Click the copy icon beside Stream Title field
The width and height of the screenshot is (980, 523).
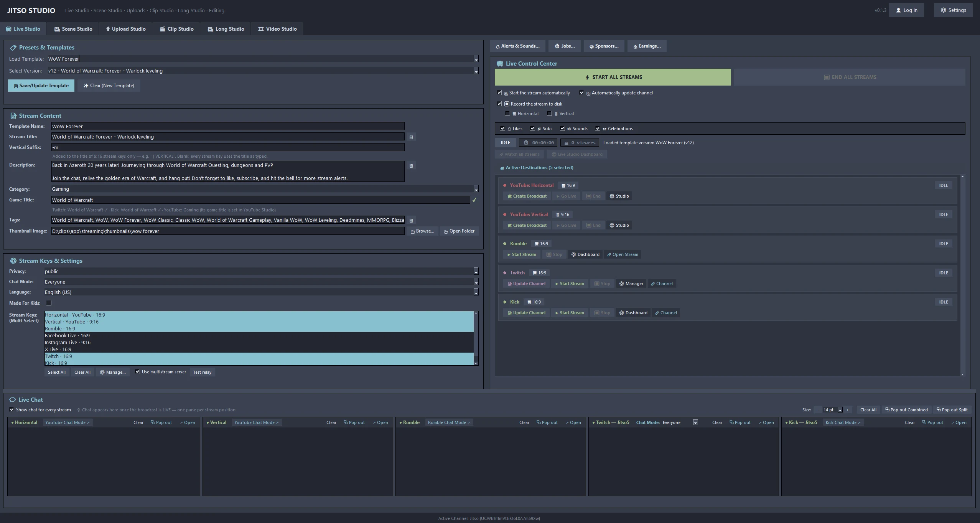pyautogui.click(x=411, y=137)
